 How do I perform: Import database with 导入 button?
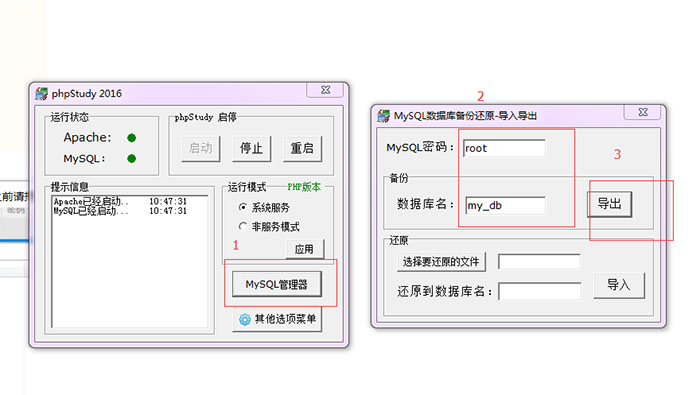click(619, 285)
